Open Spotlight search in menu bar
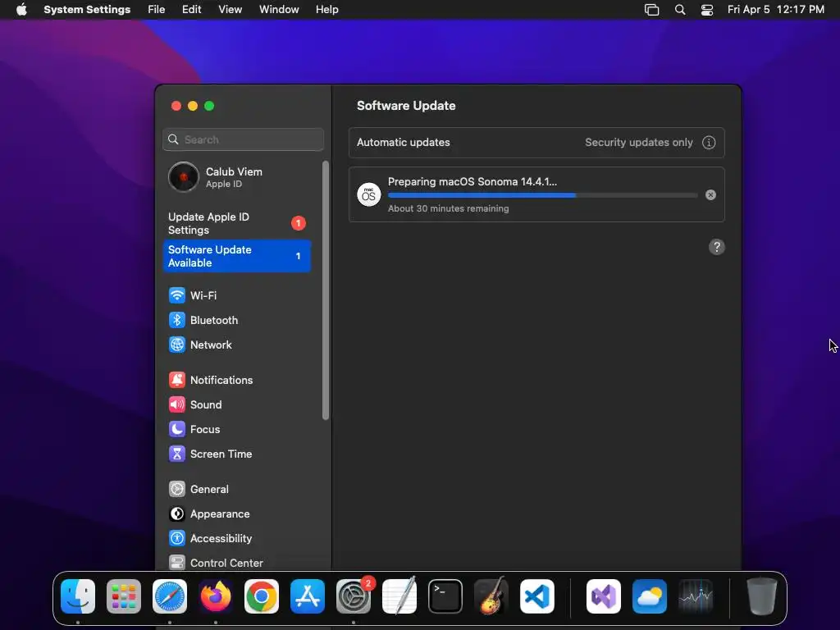The height and width of the screenshot is (630, 840). click(x=680, y=10)
